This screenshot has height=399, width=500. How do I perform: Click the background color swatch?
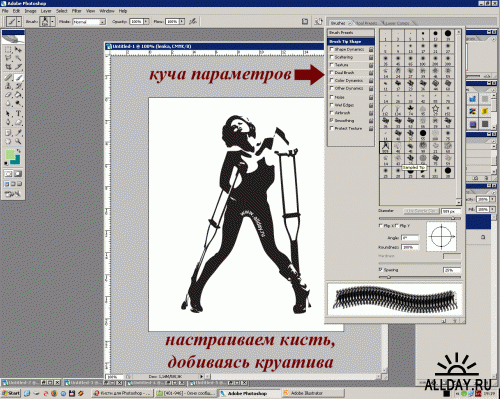point(15,160)
